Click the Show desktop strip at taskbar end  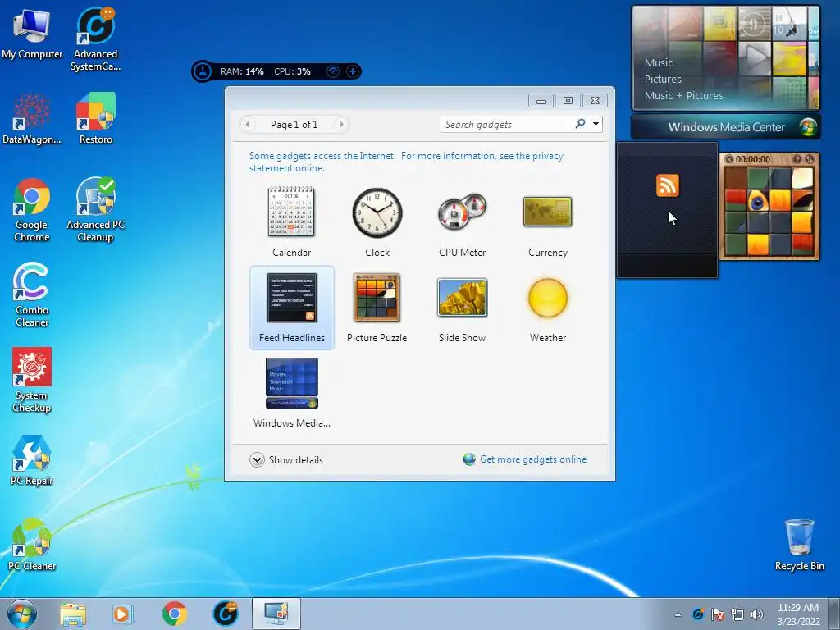point(834,614)
